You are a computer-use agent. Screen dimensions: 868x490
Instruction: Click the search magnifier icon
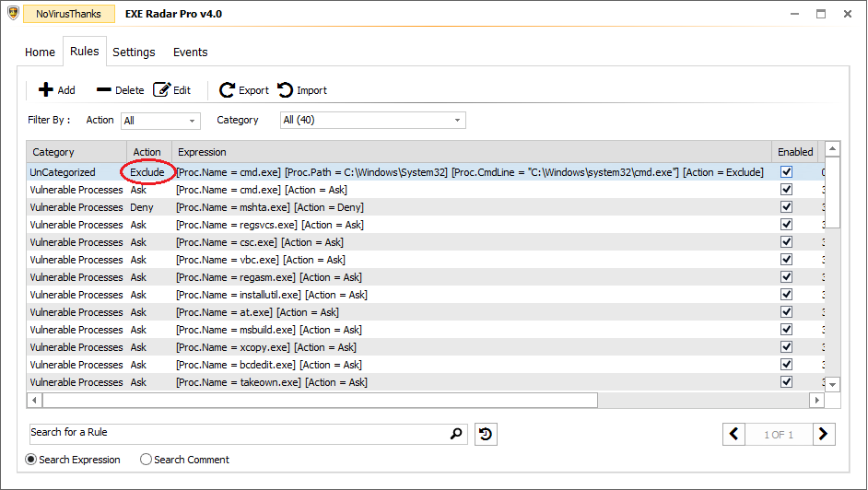(456, 434)
